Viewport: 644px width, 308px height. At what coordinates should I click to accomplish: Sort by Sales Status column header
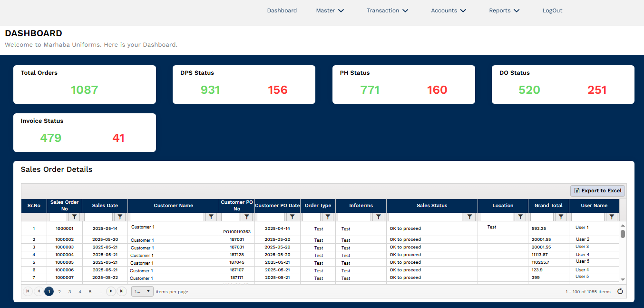(432, 206)
